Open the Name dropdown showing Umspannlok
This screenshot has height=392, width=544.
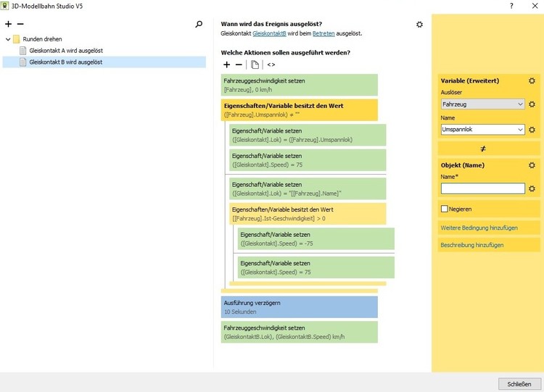pyautogui.click(x=482, y=130)
